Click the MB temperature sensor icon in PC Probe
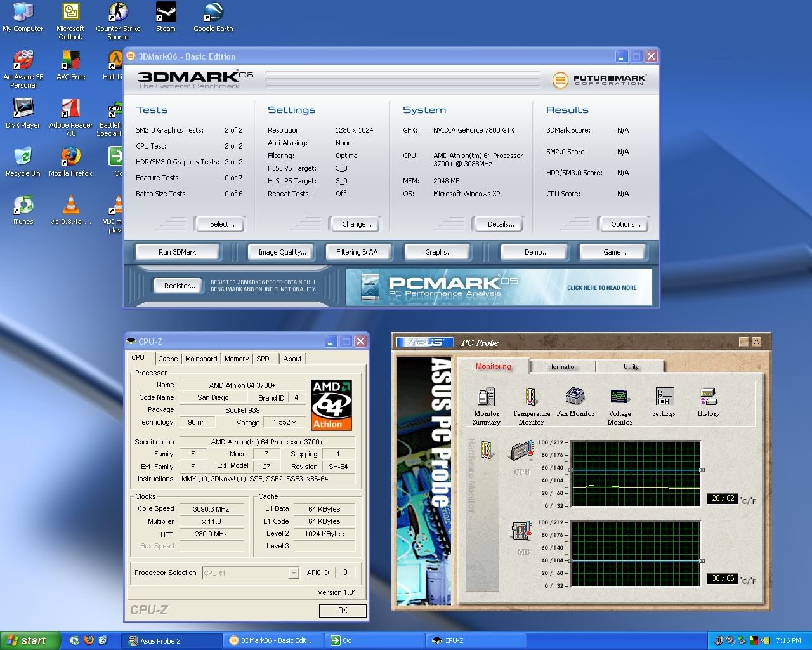Viewport: 812px width, 650px height. coord(522,531)
